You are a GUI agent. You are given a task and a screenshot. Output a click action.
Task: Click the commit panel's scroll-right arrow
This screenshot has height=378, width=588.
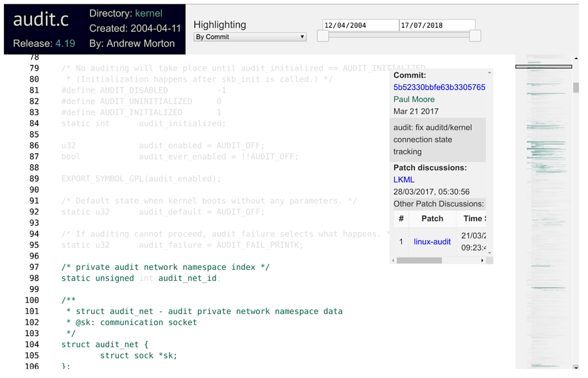coord(482,260)
